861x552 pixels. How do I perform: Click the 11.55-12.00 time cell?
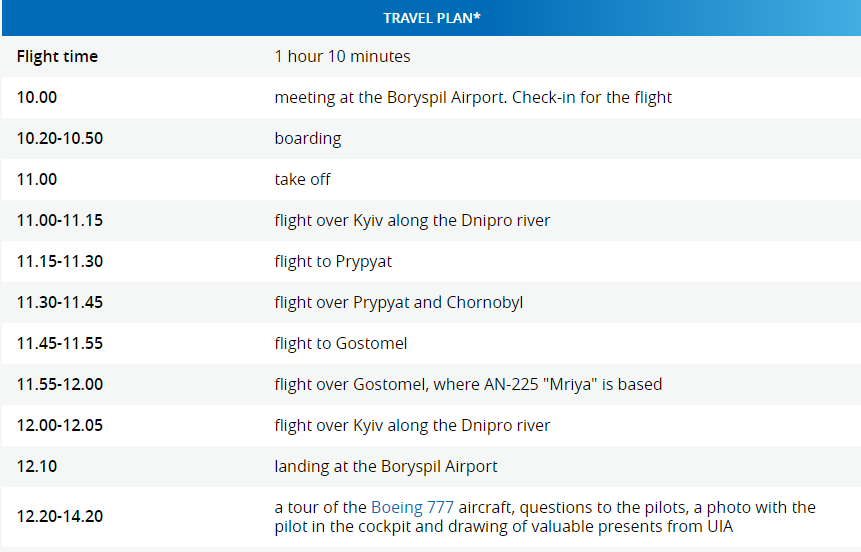click(x=60, y=385)
